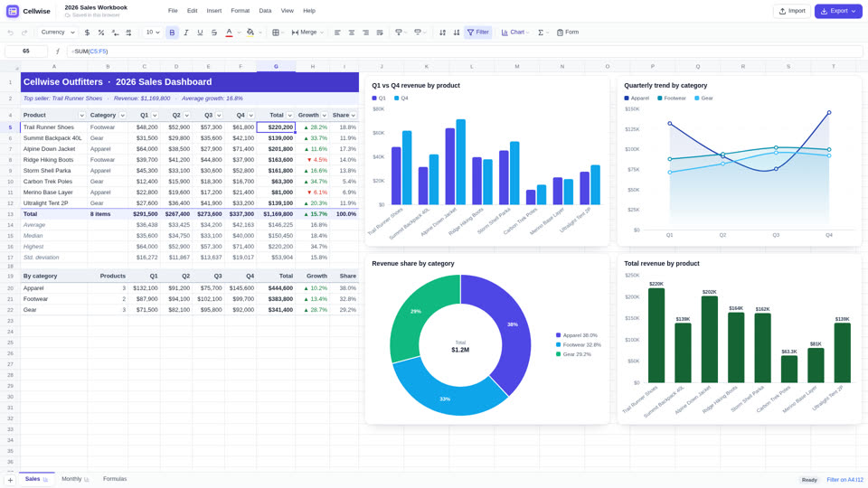Decrease decimal places icon
The width and height of the screenshot is (868, 488).
pyautogui.click(x=115, y=33)
